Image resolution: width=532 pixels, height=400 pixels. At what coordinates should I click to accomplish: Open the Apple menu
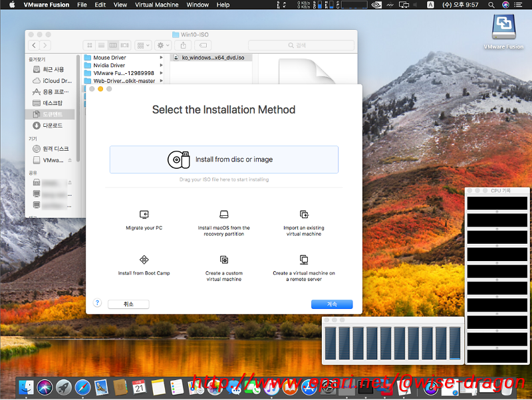tap(12, 5)
